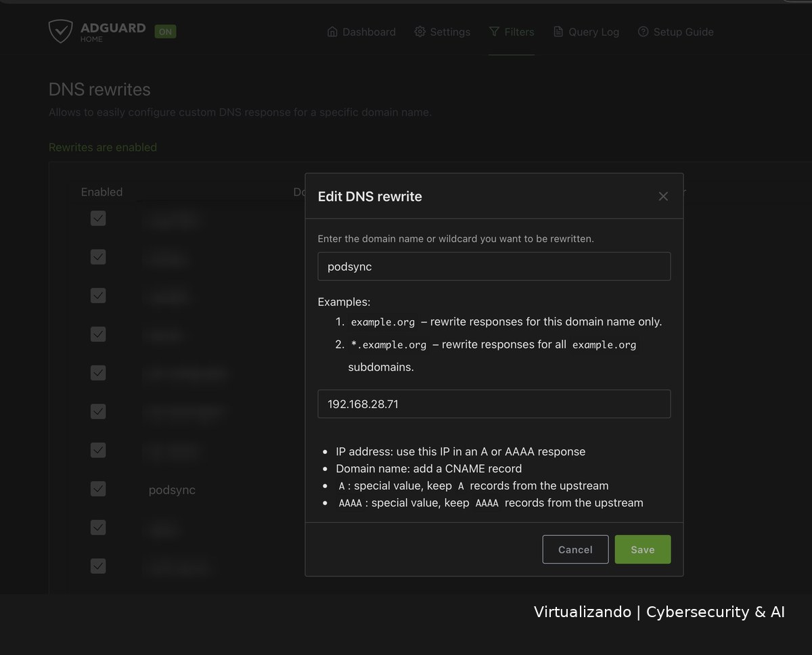The width and height of the screenshot is (812, 655).
Task: Toggle the checkbox directly below podsync row
Action: tap(98, 527)
